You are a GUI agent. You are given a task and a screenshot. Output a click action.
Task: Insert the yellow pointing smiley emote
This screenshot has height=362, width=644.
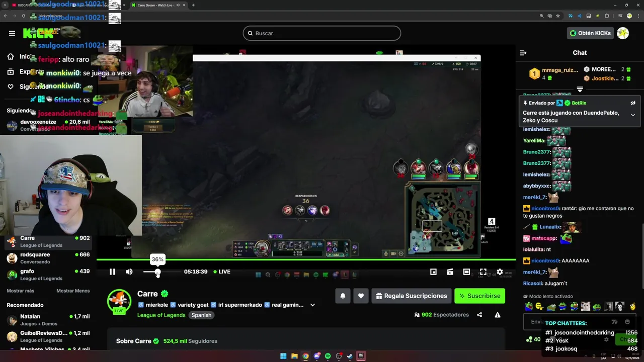pyautogui.click(x=539, y=306)
